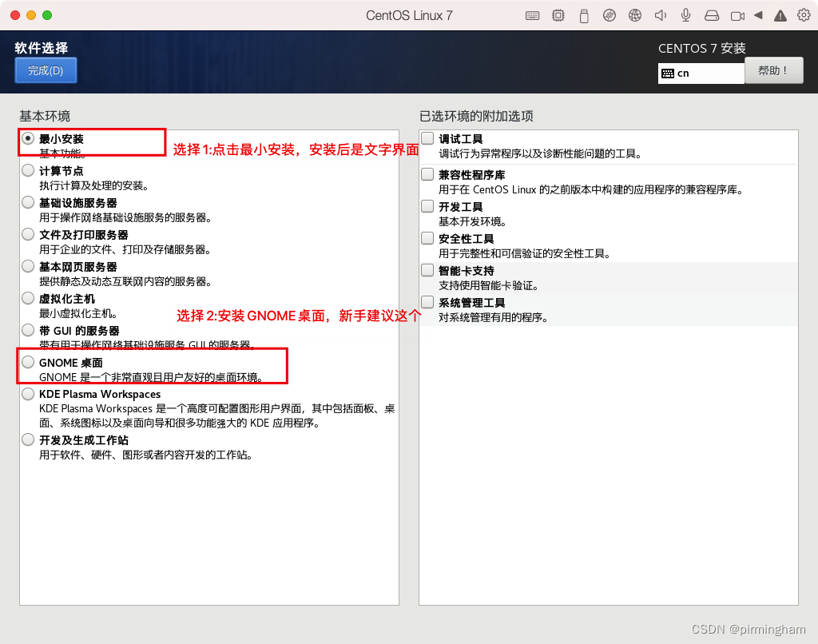This screenshot has height=644, width=818.
Task: Click the 最小虚拟化主机 description text
Action: [x=78, y=314]
